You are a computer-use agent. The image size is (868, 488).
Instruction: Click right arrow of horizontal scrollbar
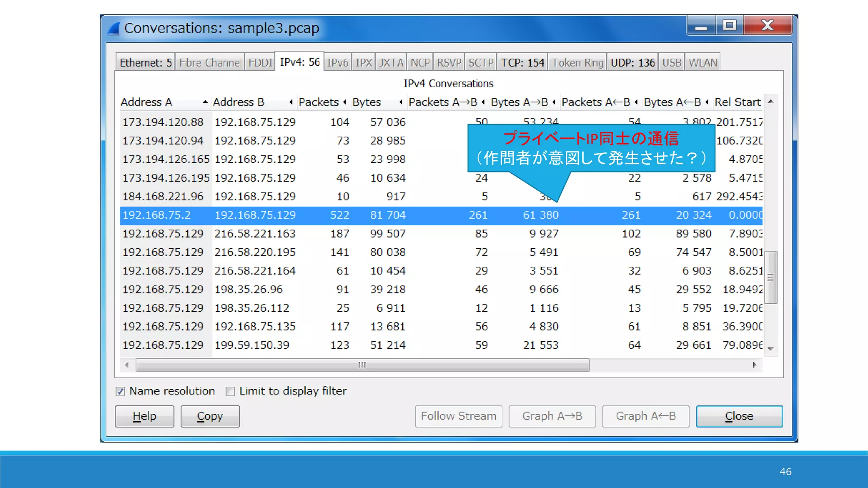click(x=755, y=365)
